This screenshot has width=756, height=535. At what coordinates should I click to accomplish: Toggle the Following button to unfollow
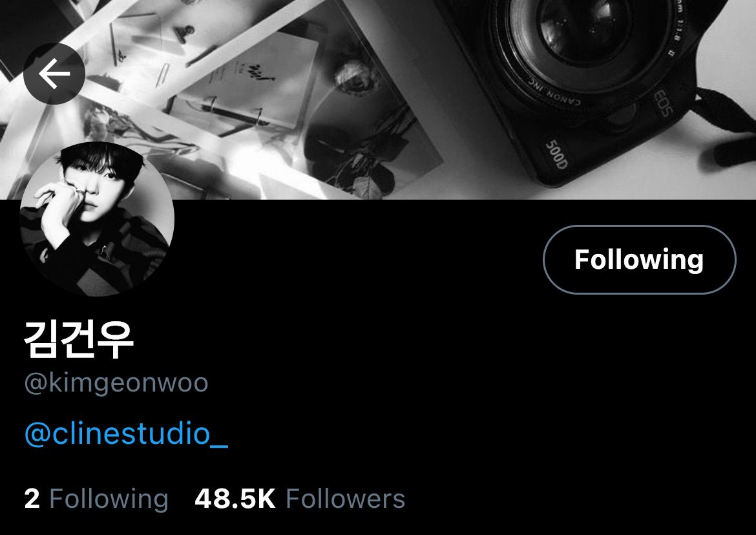coord(639,259)
